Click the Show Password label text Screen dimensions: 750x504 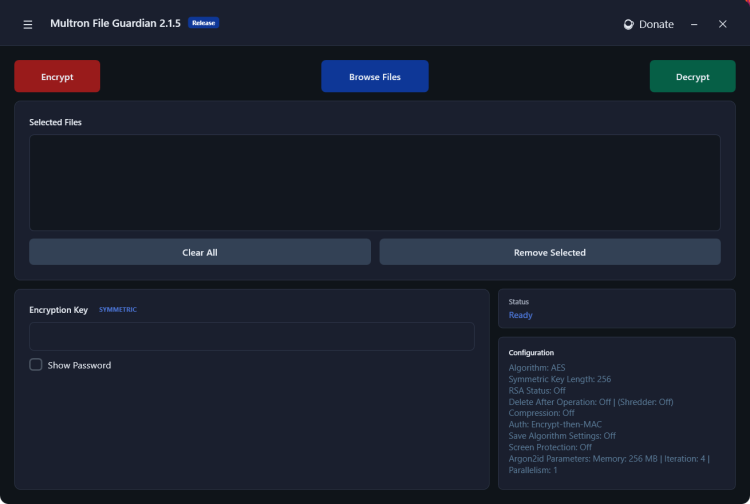(x=79, y=365)
